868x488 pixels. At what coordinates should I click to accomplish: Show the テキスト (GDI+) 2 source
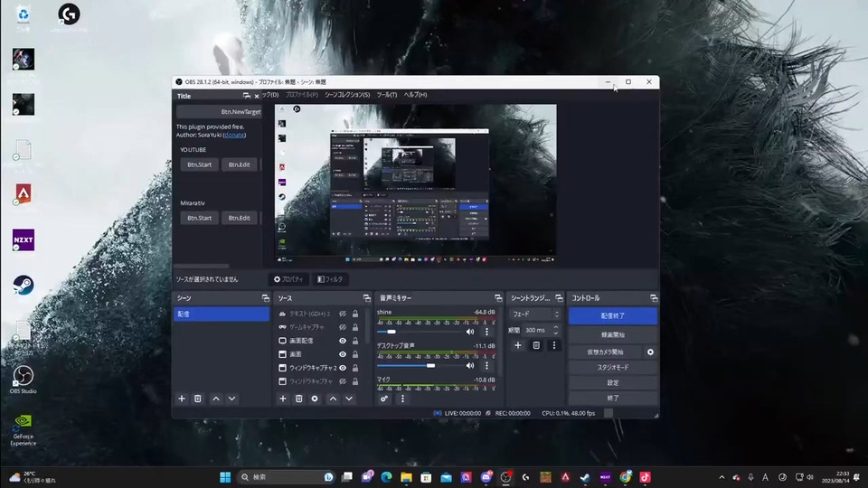click(343, 314)
